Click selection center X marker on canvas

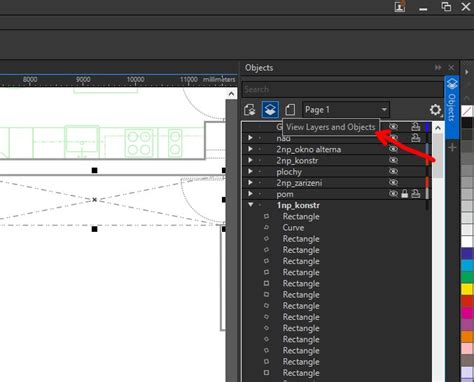94,200
